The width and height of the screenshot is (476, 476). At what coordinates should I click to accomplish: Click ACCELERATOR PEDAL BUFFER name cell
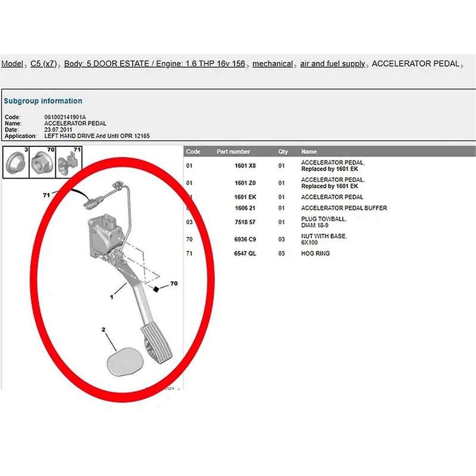(344, 208)
